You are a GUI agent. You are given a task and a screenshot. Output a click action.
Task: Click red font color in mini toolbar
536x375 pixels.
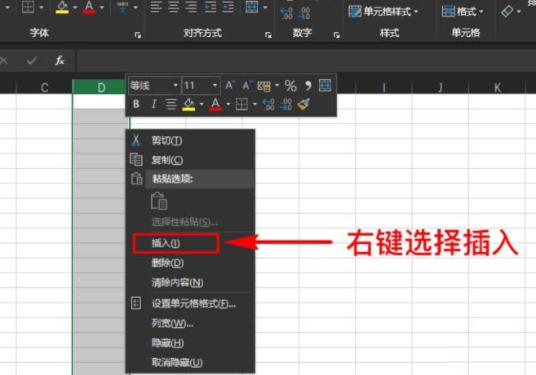pos(215,104)
